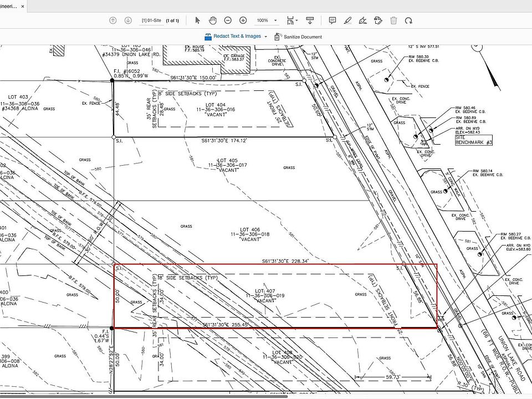Add a sticky note comment

[x=332, y=21]
